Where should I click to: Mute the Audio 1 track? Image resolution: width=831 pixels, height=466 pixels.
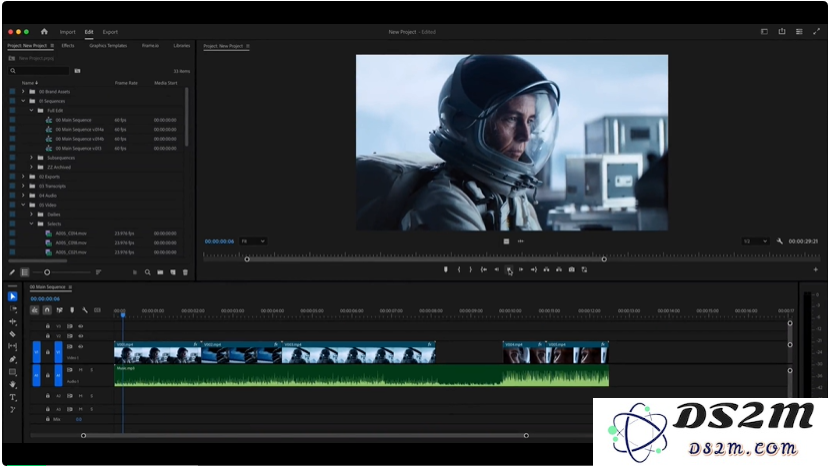[81, 370]
